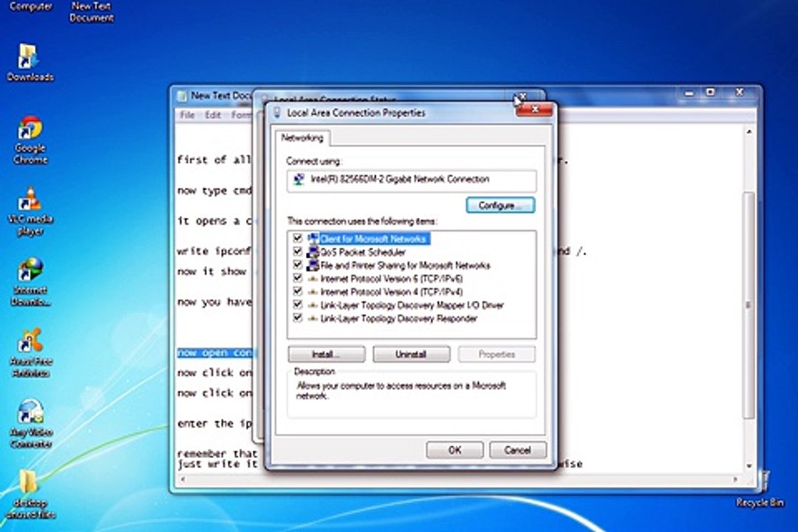
Task: Open VLC media player shortcut
Action: pyautogui.click(x=30, y=211)
